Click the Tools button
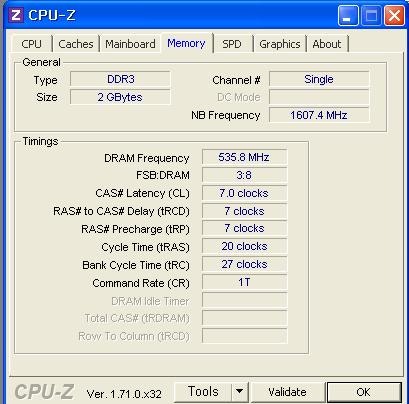Image resolution: width=409 pixels, height=404 pixels. coord(203,391)
